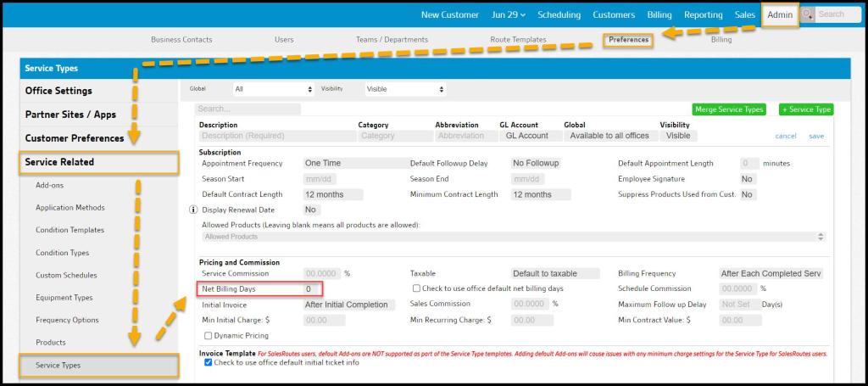Click the save link
868x386 pixels.
pos(815,136)
